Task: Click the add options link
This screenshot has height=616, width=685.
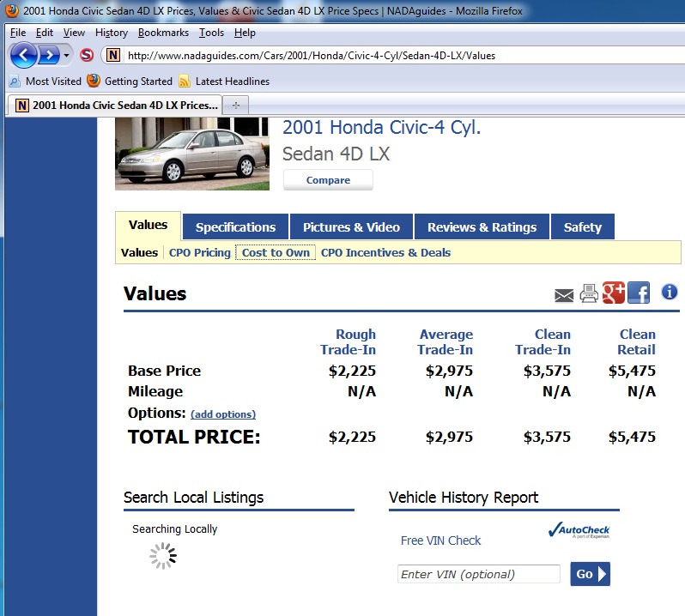Action: click(x=223, y=414)
